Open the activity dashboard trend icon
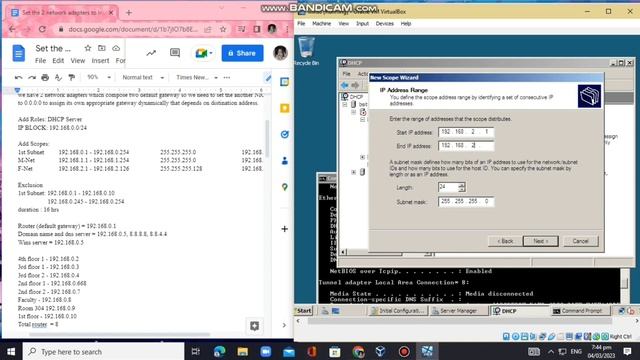640x360 pixels. [x=151, y=53]
